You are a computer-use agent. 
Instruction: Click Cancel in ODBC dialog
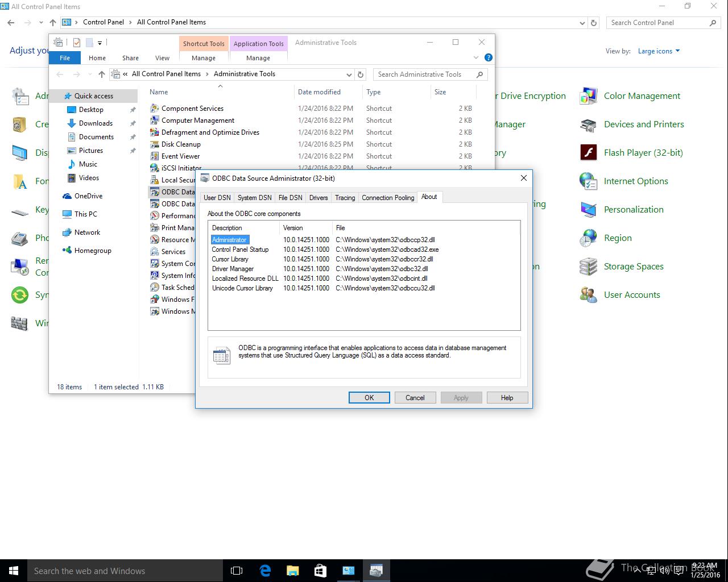point(415,398)
